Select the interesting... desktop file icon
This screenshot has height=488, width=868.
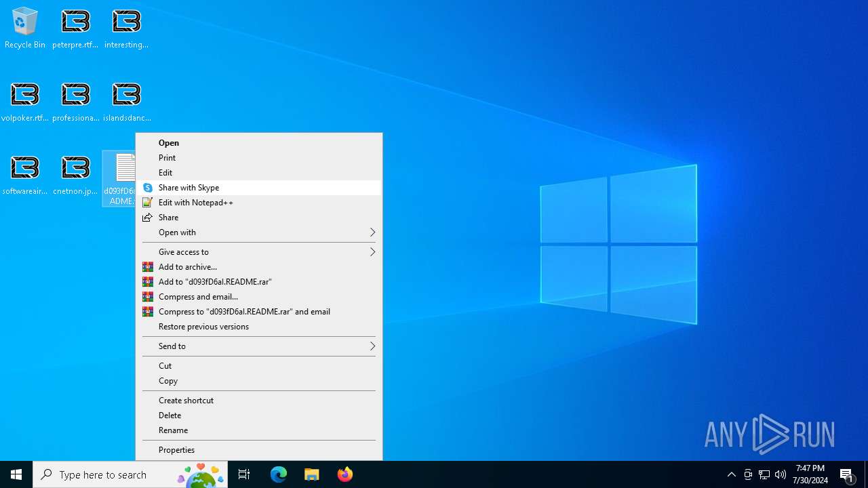point(126,28)
